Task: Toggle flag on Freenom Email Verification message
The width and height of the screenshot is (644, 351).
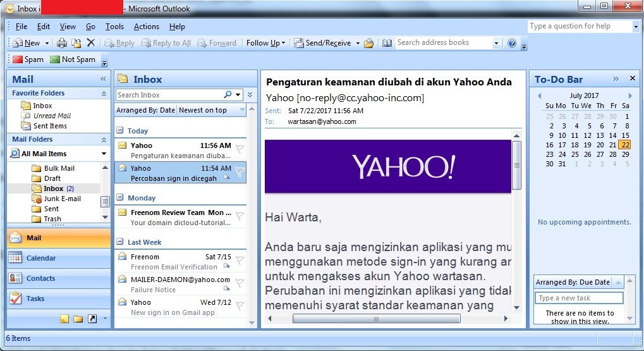Action: coord(240,260)
